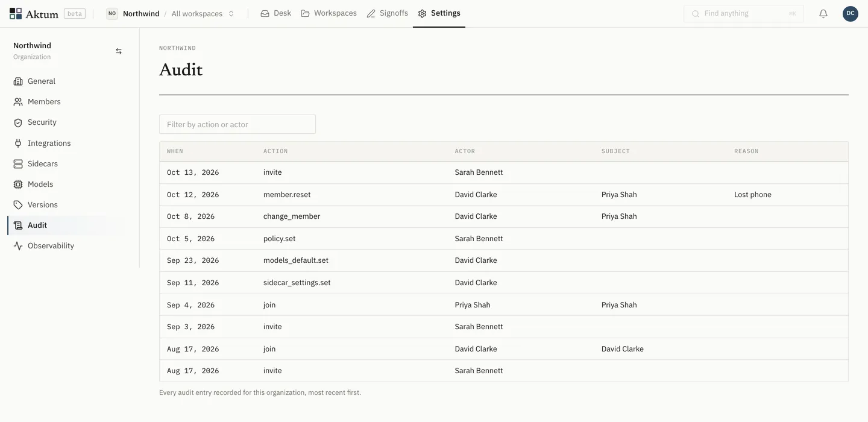Click the Northwind Organization sidebar header
The width and height of the screenshot is (868, 422).
point(33,51)
